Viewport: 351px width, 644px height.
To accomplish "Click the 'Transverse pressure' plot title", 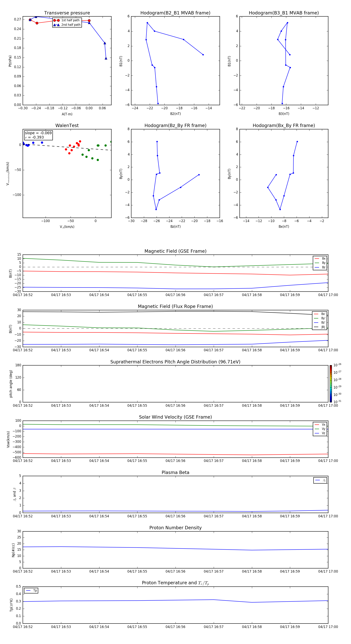I will pyautogui.click(x=67, y=13).
